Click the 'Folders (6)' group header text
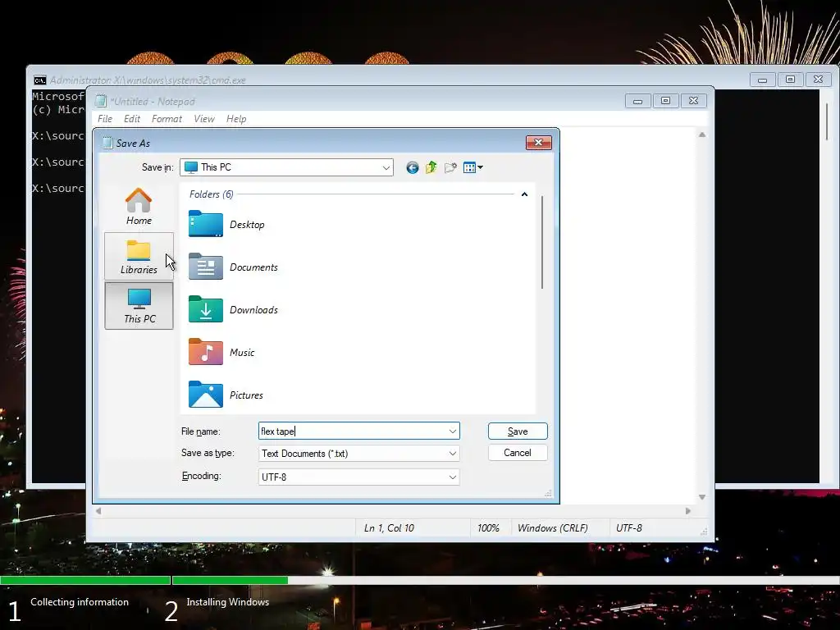This screenshot has width=840, height=630. 211,194
